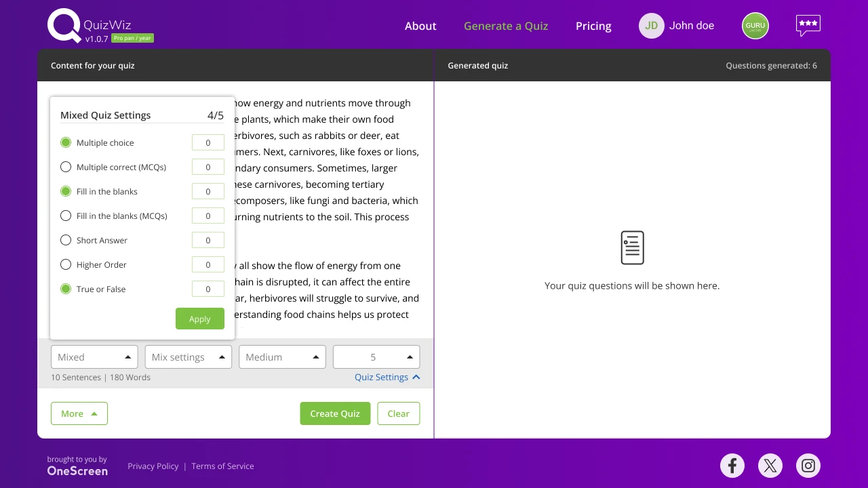Click Apply in Mixed Quiz Settings

click(x=199, y=319)
